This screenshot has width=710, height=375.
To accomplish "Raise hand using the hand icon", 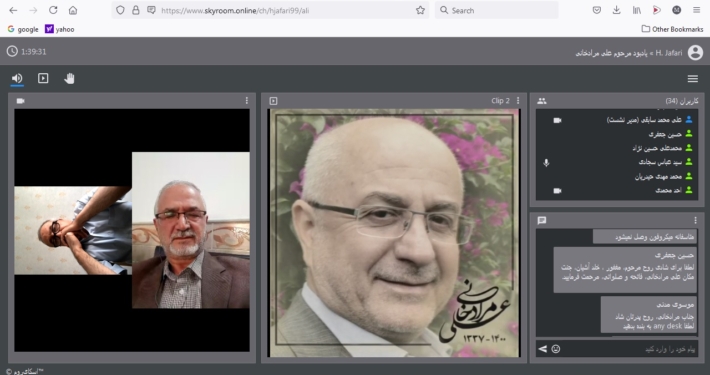I will coord(69,78).
